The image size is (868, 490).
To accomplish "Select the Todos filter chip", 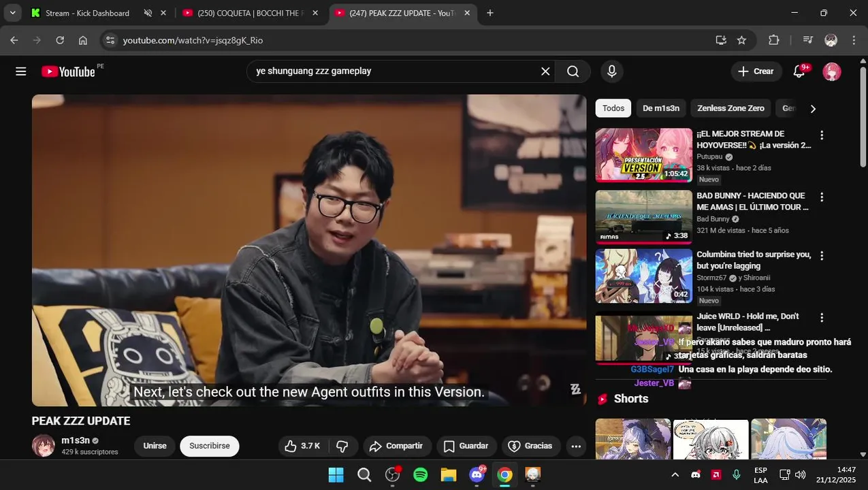I will tap(613, 108).
